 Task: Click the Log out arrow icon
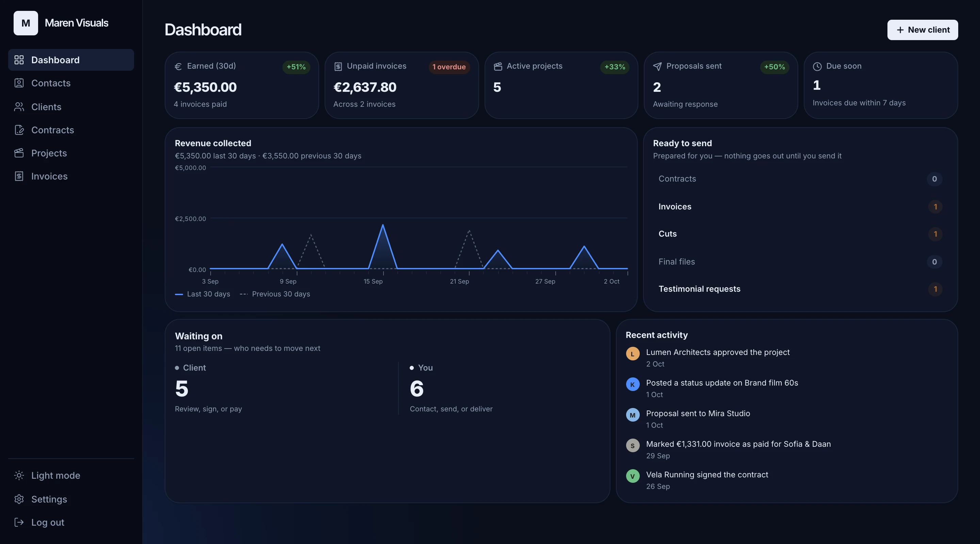coord(19,522)
